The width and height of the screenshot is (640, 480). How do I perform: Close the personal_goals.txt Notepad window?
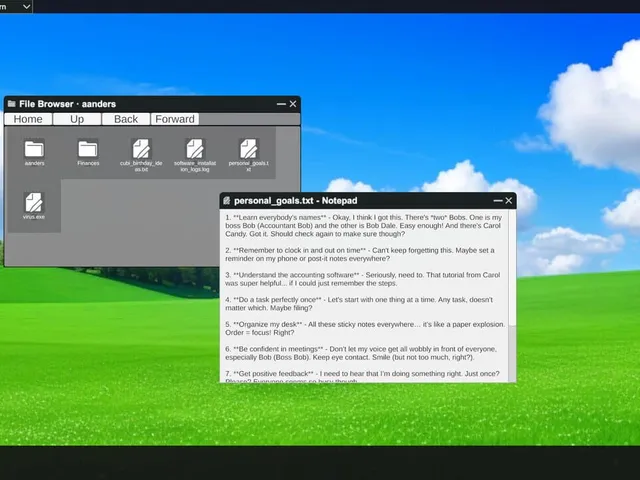[x=509, y=200]
